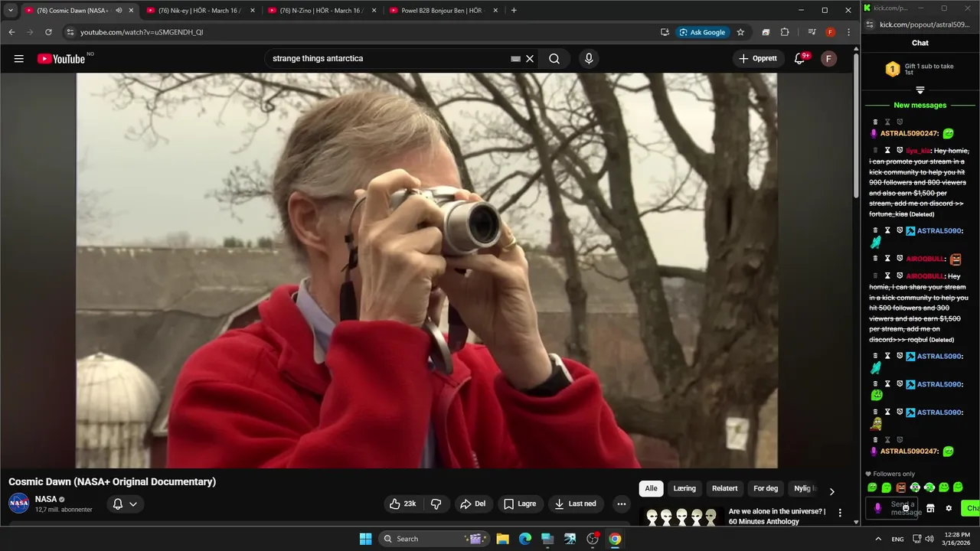Go to the YouTube home logo

61,59
